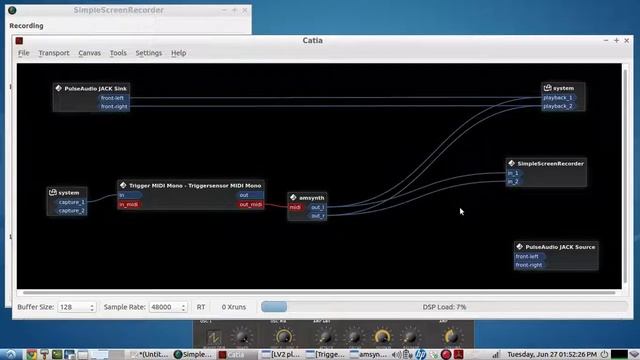640x360 pixels.
Task: Open the File menu
Action: point(24,53)
